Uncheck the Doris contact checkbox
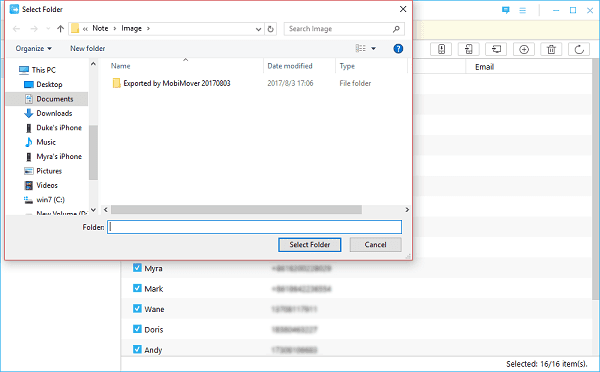The height and width of the screenshot is (372, 600). pyautogui.click(x=137, y=329)
